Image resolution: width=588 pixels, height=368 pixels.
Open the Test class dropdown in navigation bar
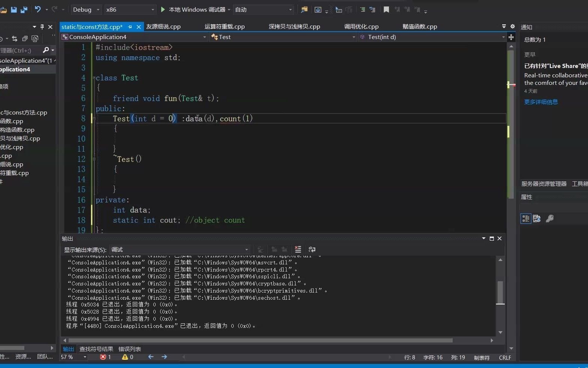[x=283, y=37]
